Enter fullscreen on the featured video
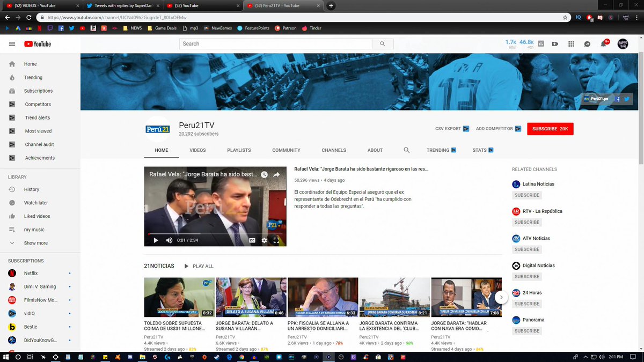Screen dimensions: 644x362 point(276,240)
